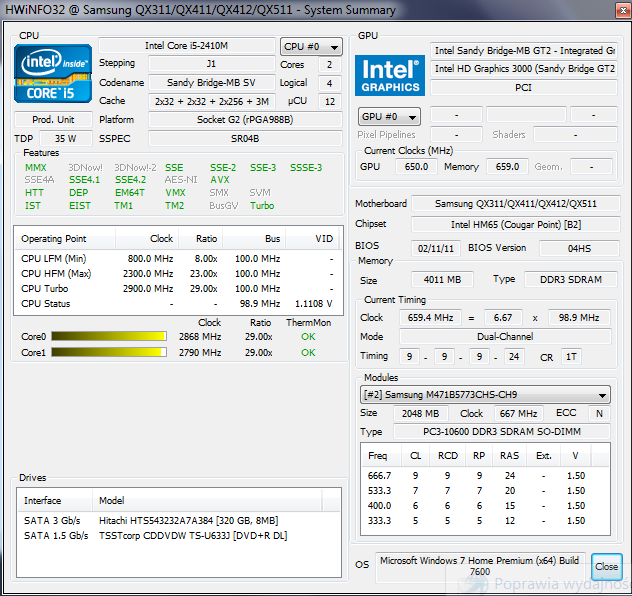Click the SR04B SSPEC field
This screenshot has height=596, width=632.
(x=245, y=139)
